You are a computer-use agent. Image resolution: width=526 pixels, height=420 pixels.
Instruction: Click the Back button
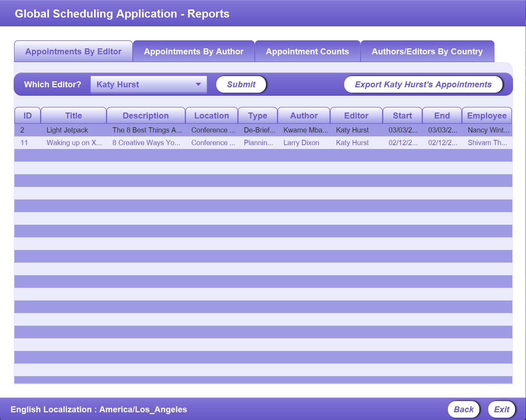point(463,409)
